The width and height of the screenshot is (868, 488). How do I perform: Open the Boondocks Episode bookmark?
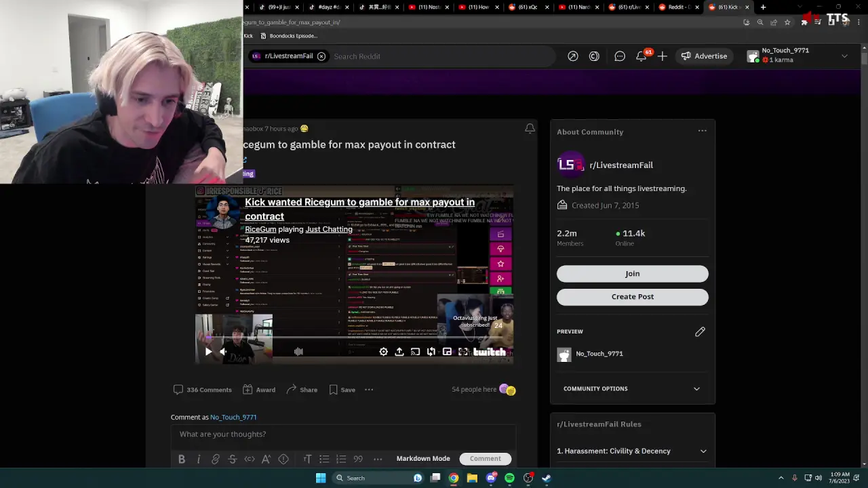pyautogui.click(x=292, y=35)
